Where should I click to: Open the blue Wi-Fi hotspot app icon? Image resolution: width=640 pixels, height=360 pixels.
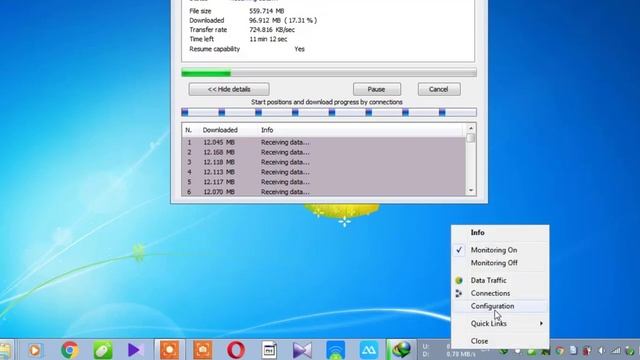point(336,350)
